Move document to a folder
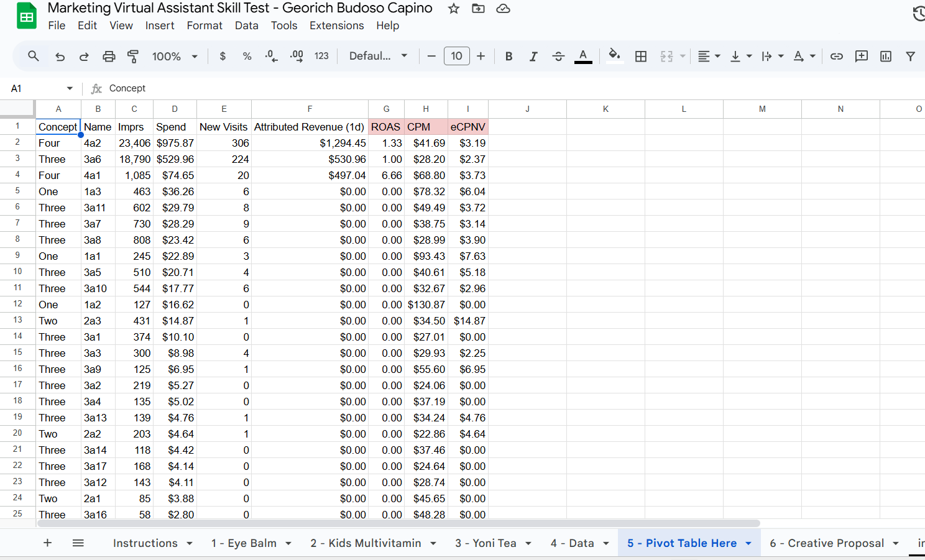 click(x=478, y=9)
